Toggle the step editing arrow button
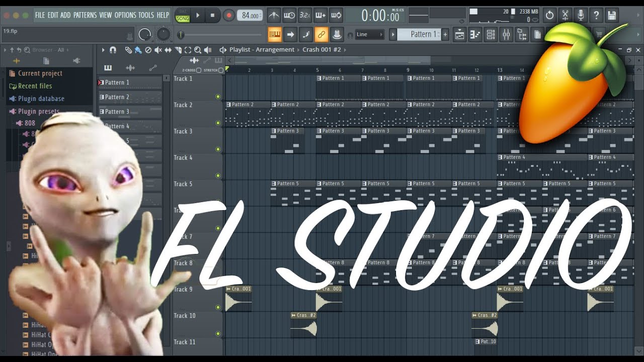The width and height of the screenshot is (644, 362). [290, 35]
